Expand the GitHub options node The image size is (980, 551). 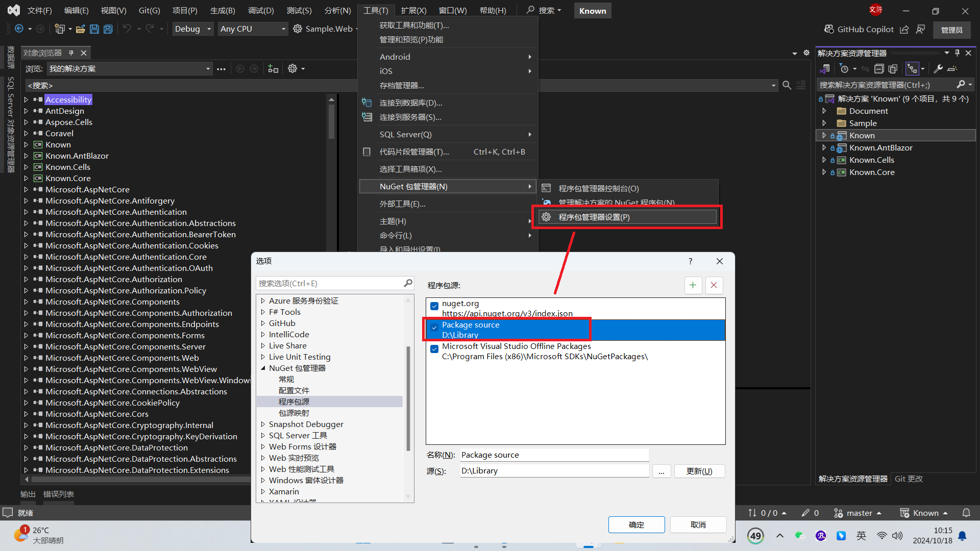(x=263, y=323)
